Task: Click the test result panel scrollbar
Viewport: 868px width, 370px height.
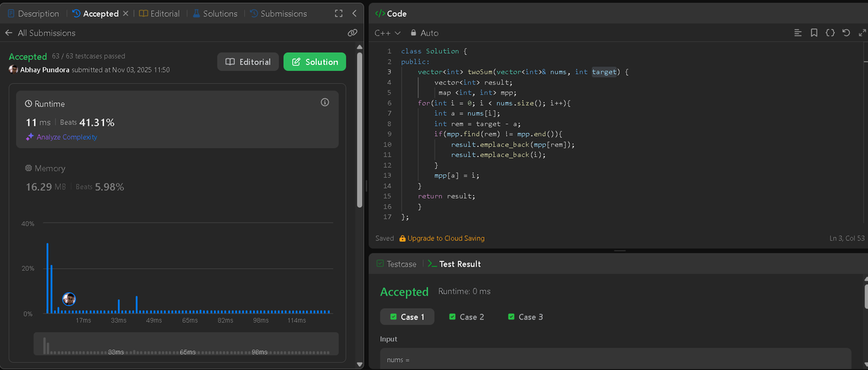Action: coord(866,296)
